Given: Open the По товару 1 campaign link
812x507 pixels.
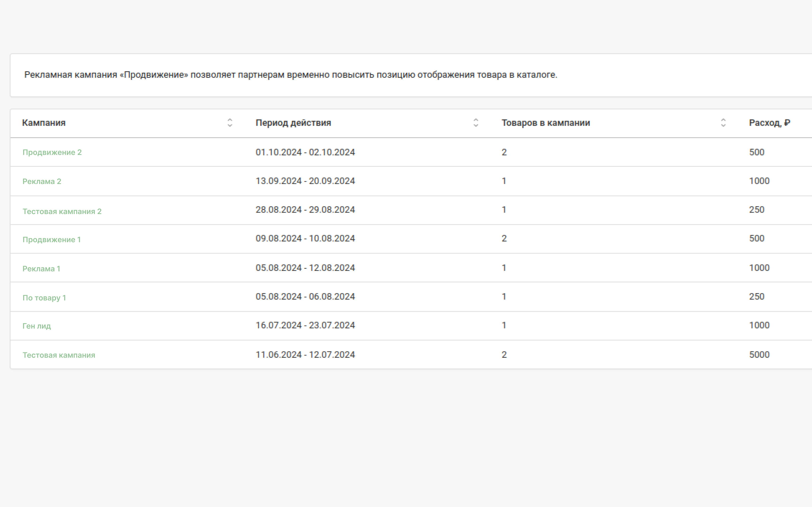Looking at the screenshot, I should [44, 298].
